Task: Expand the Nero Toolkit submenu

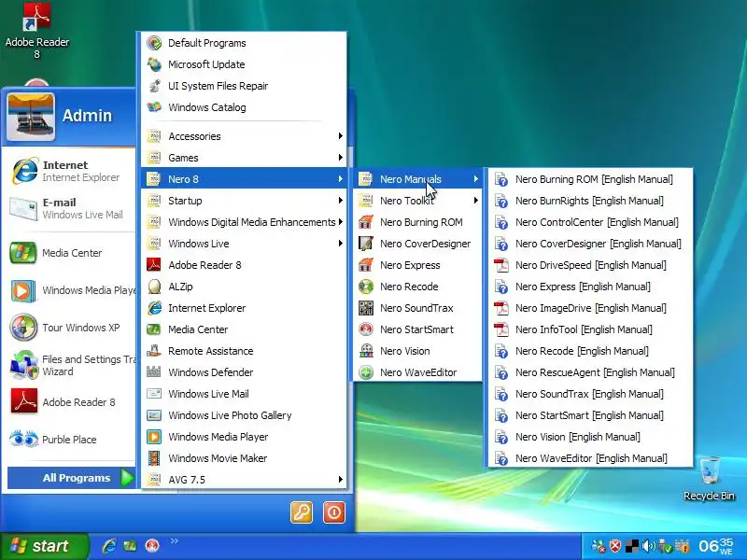Action: click(x=417, y=201)
